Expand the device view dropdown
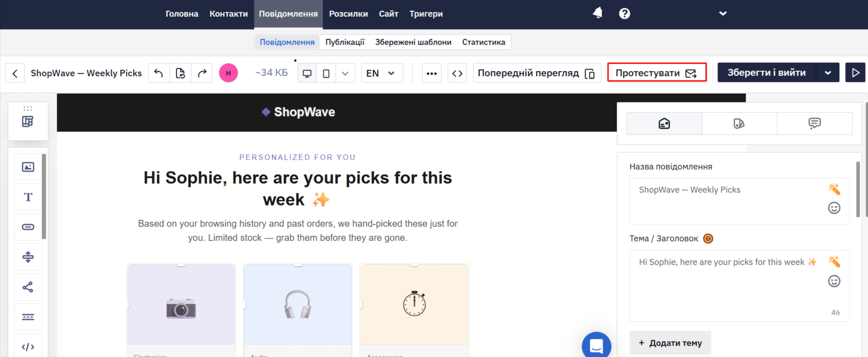This screenshot has width=868, height=357. [x=345, y=73]
